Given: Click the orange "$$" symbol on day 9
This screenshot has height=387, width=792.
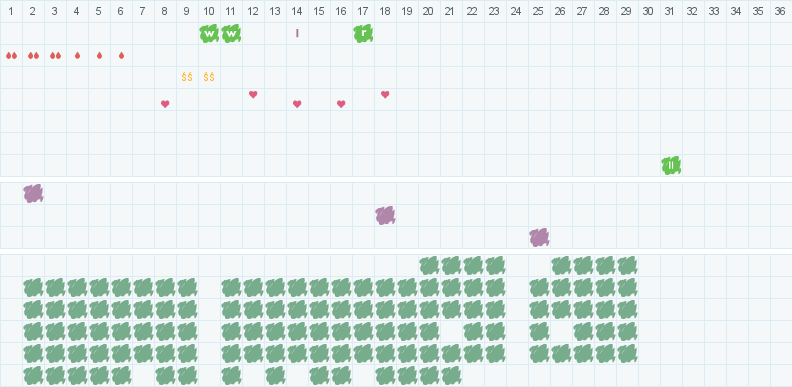Looking at the screenshot, I should (x=187, y=77).
